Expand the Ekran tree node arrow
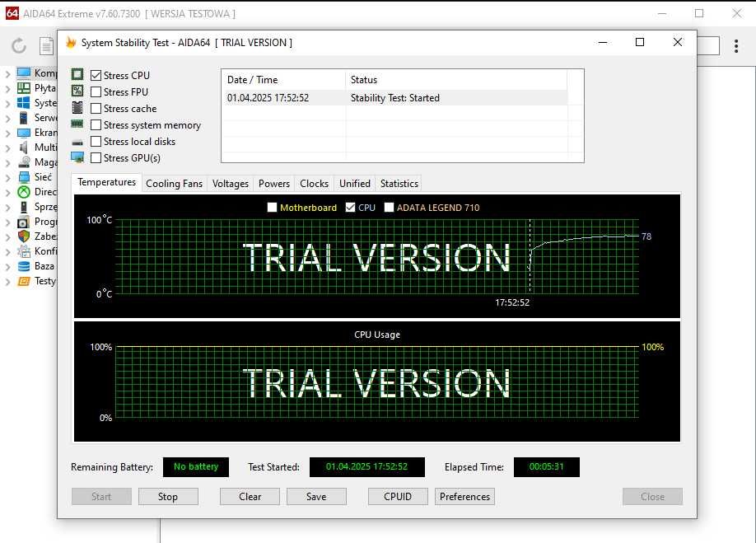 pyautogui.click(x=7, y=133)
